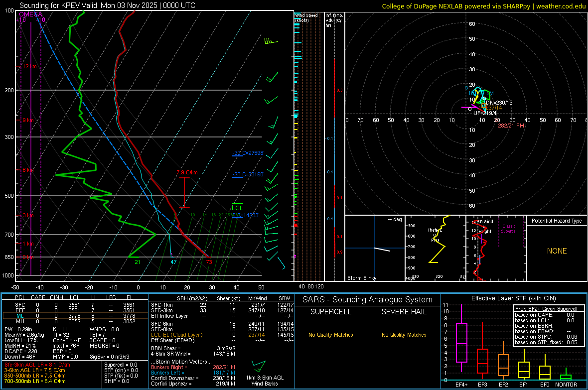Click the 12 km height marker

[x=29, y=66]
